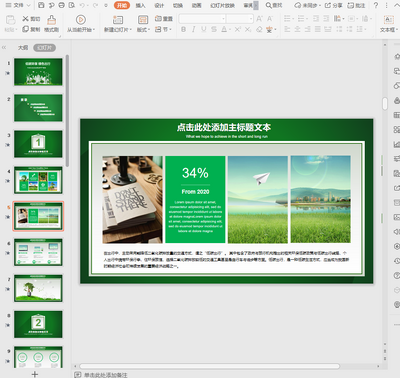Click the Save icon in quick access toolbar

pos(41,5)
